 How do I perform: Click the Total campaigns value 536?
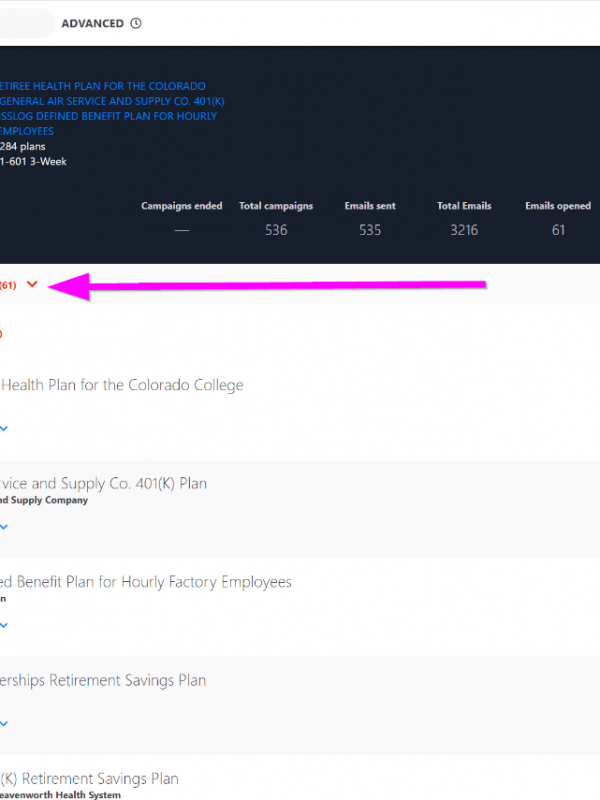[x=276, y=230]
